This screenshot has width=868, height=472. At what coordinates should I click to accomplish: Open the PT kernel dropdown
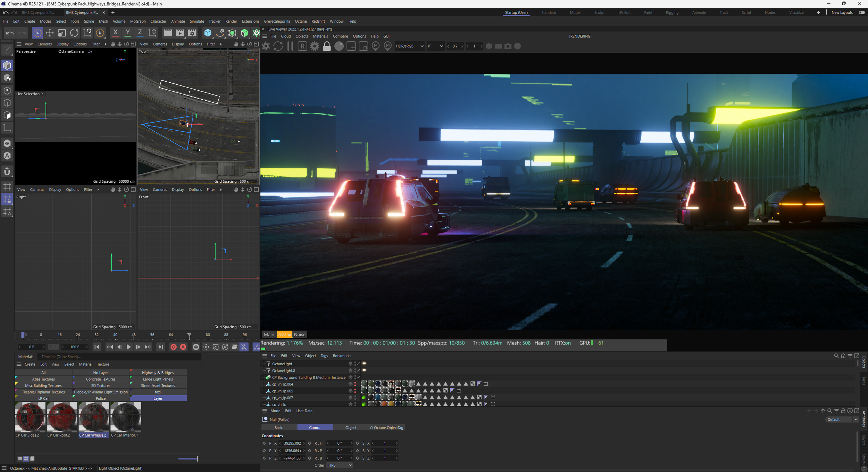click(x=435, y=46)
